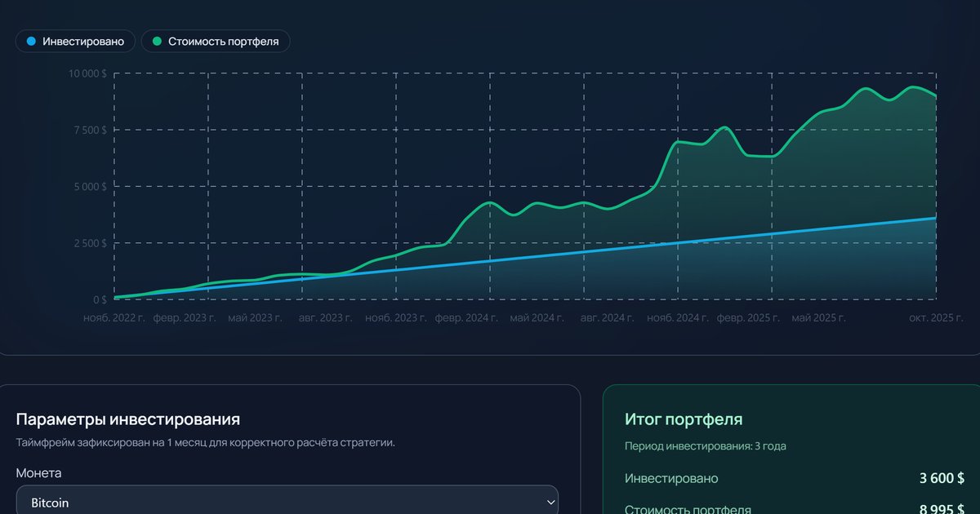Screen dimensions: 980x514
Task: Select the Монета field label
Action: coord(38,473)
